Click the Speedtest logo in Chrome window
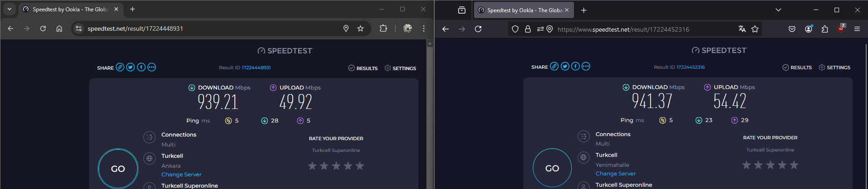 [285, 51]
